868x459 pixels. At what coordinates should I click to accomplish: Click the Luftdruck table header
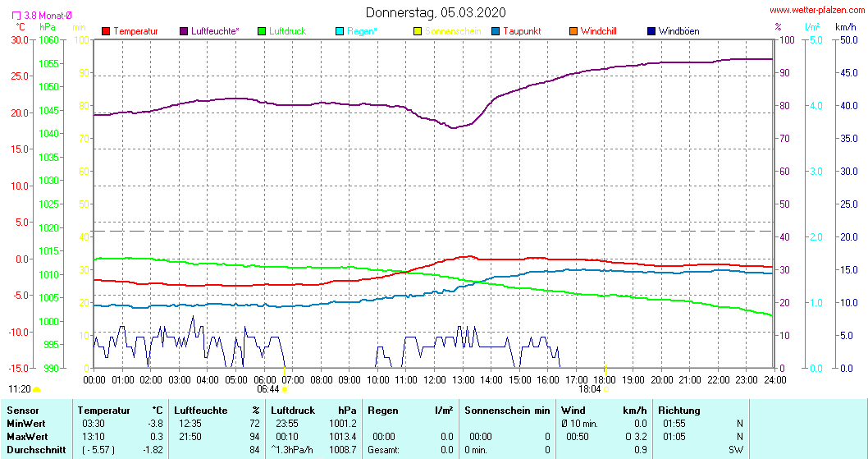293,411
